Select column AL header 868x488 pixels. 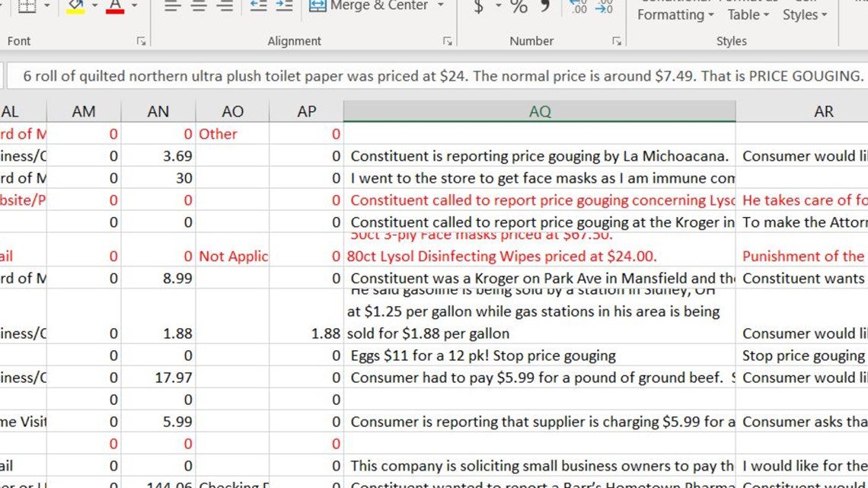coord(24,111)
